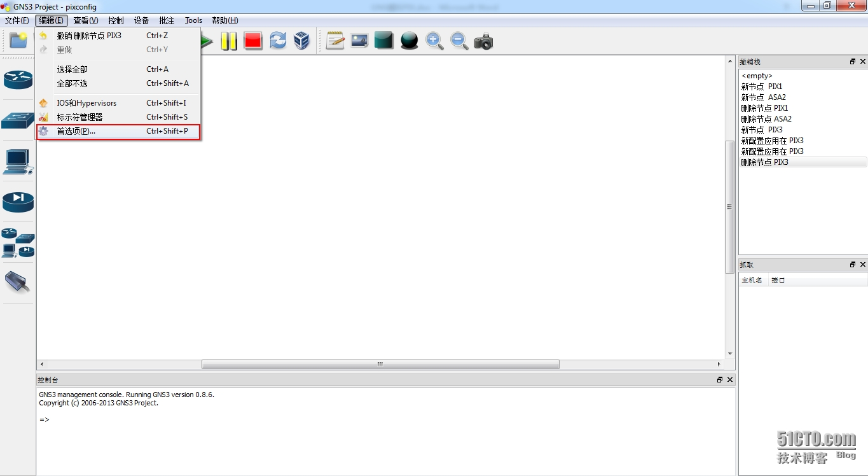Close the 控制台 console panel
This screenshot has height=476, width=868.
pos(730,379)
